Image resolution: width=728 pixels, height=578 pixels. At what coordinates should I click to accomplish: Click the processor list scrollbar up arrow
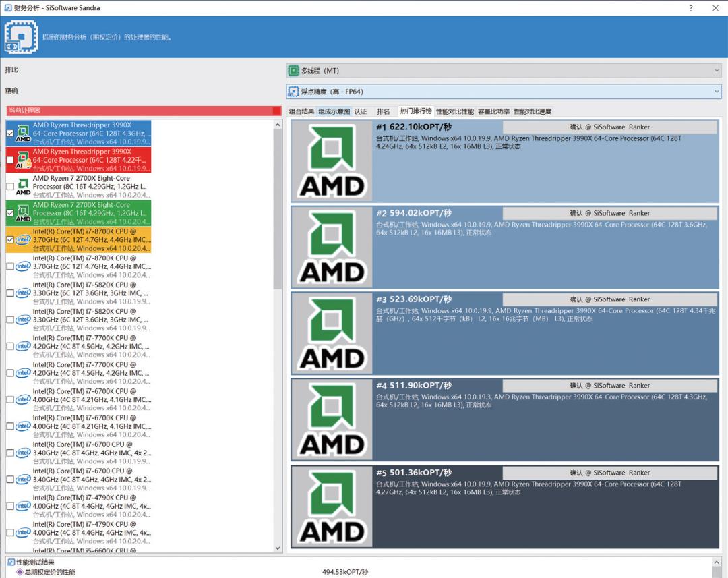pos(278,125)
